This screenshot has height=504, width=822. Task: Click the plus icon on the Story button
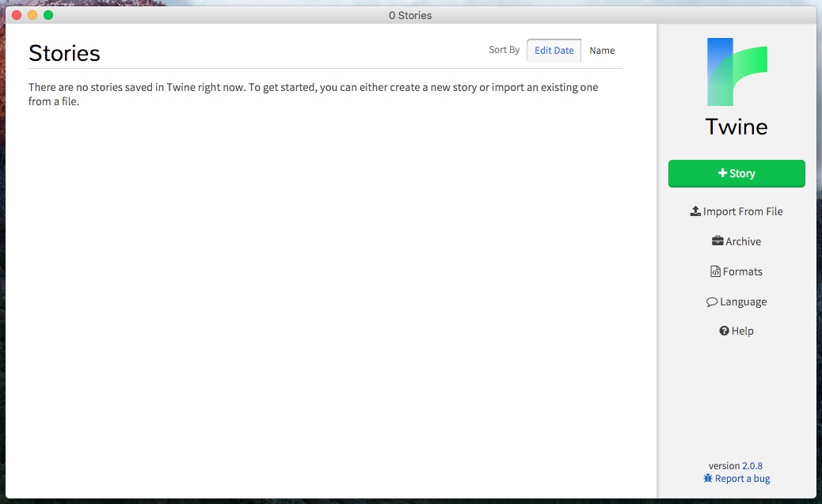pyautogui.click(x=722, y=173)
